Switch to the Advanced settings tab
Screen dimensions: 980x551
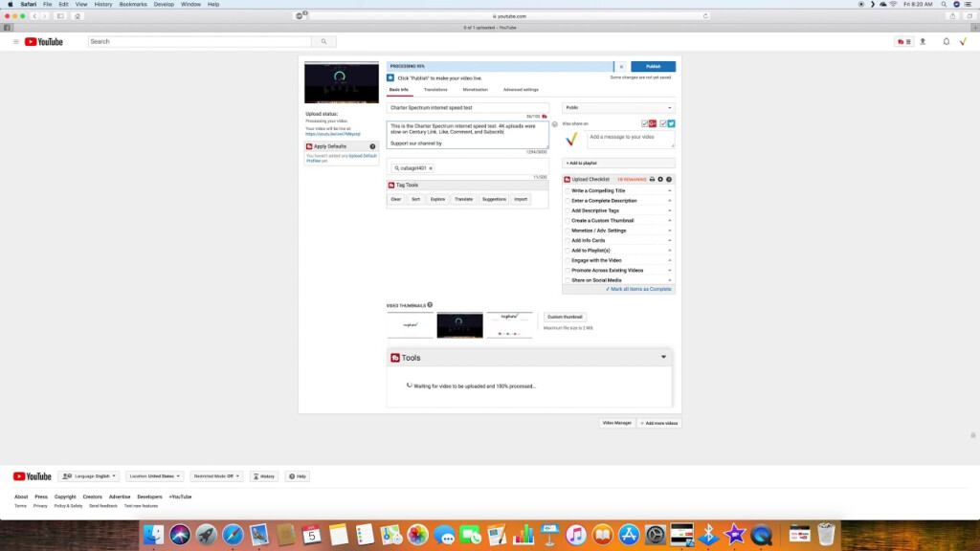point(521,90)
